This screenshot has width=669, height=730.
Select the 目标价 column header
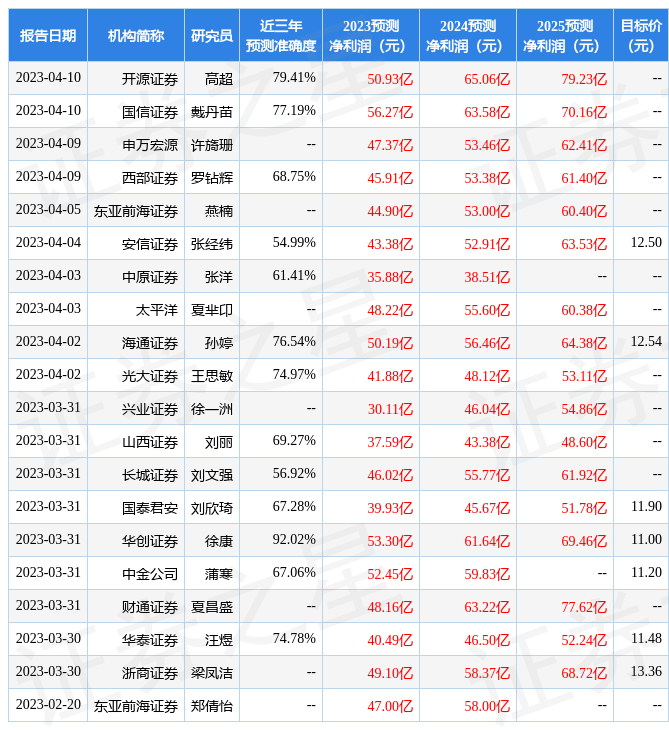coord(640,35)
